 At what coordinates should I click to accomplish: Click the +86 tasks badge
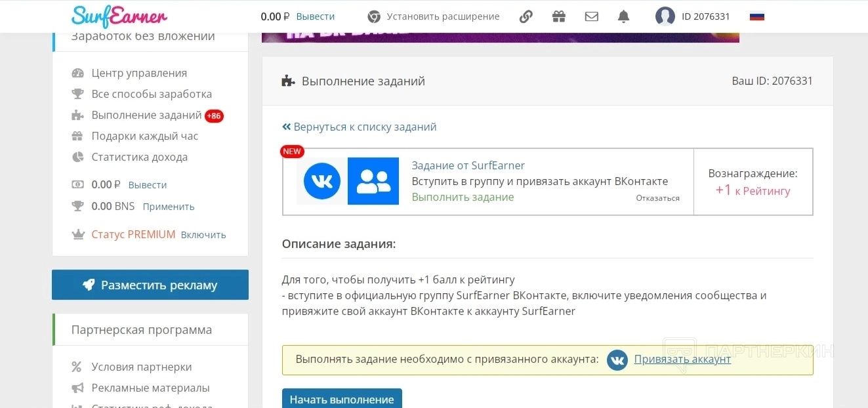[x=214, y=116]
